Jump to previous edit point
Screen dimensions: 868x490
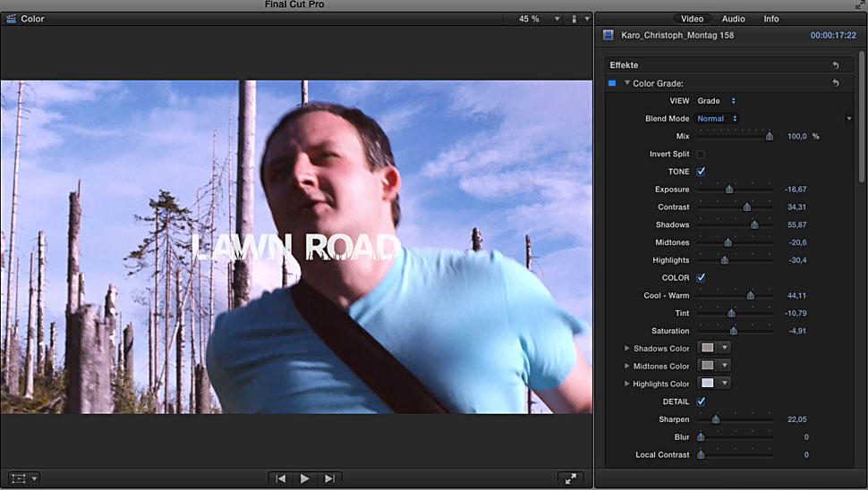280,479
